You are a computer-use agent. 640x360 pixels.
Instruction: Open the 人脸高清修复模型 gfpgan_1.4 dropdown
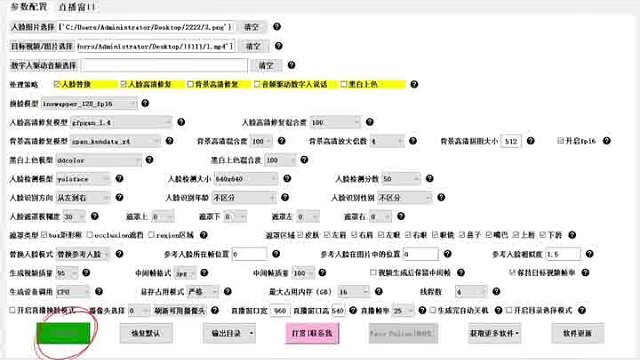(121, 122)
